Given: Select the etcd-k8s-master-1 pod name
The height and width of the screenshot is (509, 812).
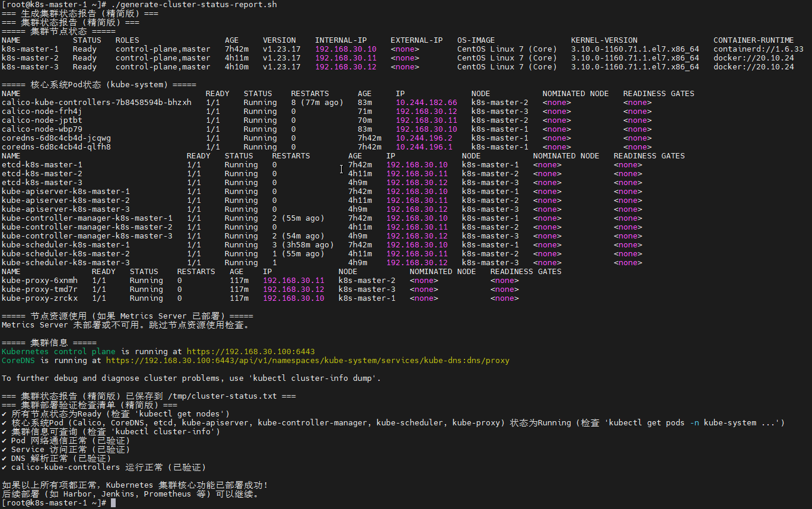Looking at the screenshot, I should tap(42, 165).
